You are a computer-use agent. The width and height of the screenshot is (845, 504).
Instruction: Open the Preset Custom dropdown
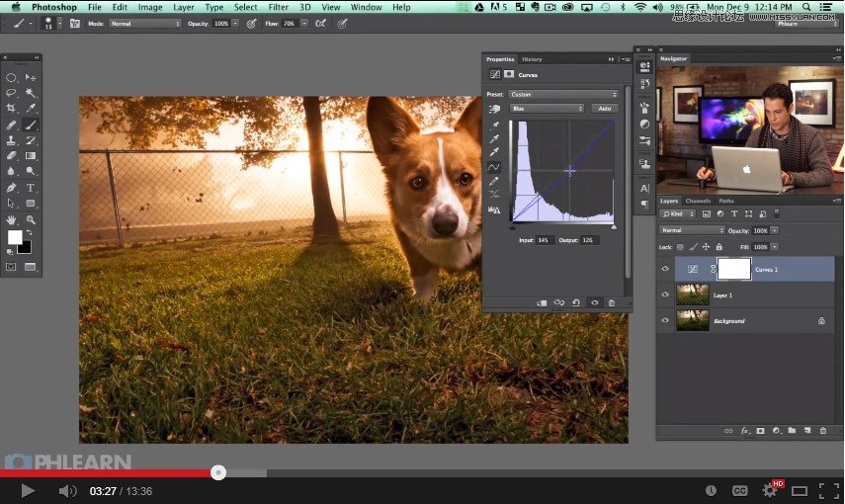[563, 94]
